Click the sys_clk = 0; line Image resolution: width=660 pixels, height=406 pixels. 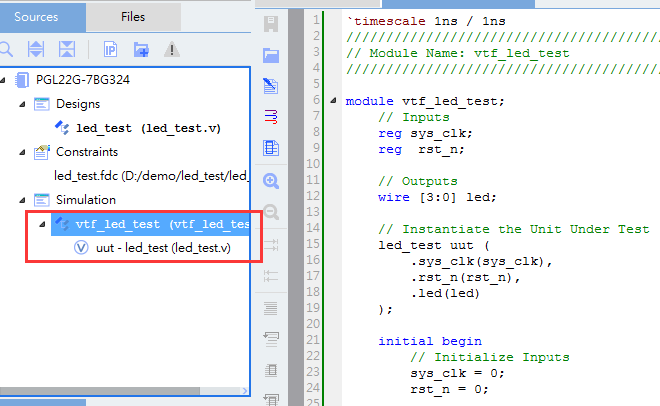click(x=457, y=373)
